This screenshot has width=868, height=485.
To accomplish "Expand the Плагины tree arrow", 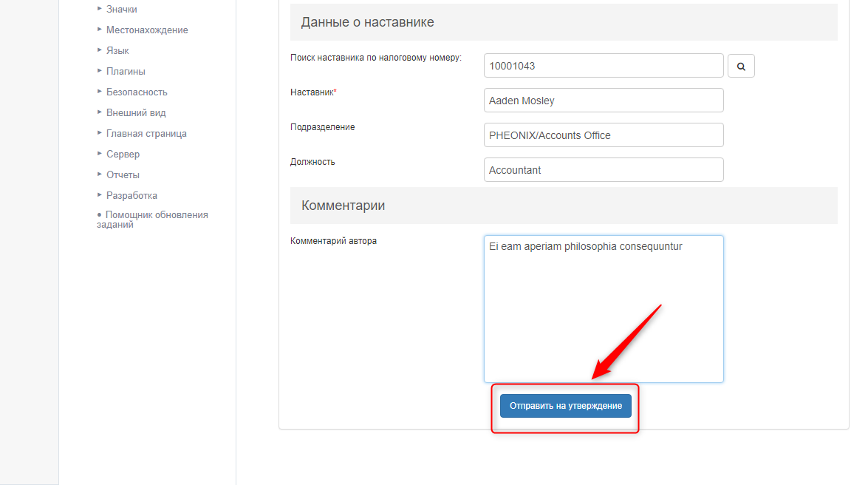I will pyautogui.click(x=99, y=70).
